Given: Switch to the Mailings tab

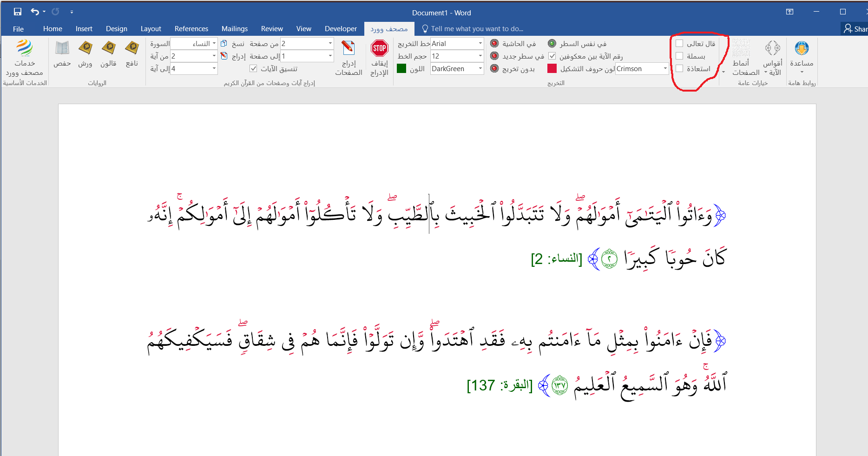Looking at the screenshot, I should click(235, 29).
